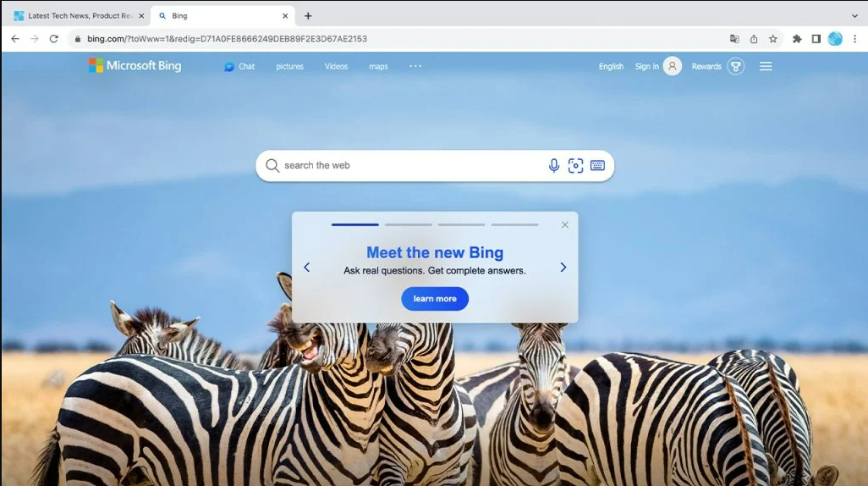The width and height of the screenshot is (868, 486).
Task: Expand more options ellipsis in Bing nav
Action: 415,66
